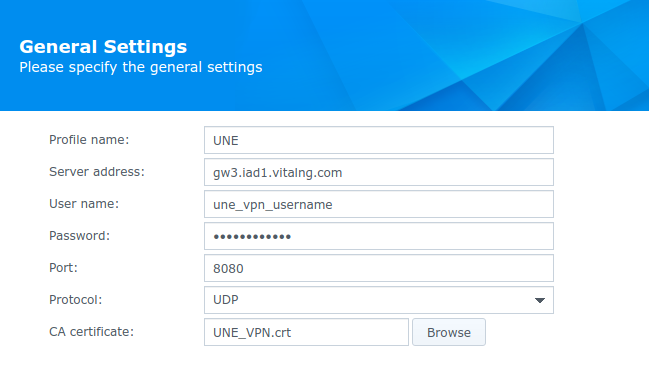This screenshot has width=649, height=383.
Task: Click the "Port:" label
Action: pyautogui.click(x=63, y=267)
